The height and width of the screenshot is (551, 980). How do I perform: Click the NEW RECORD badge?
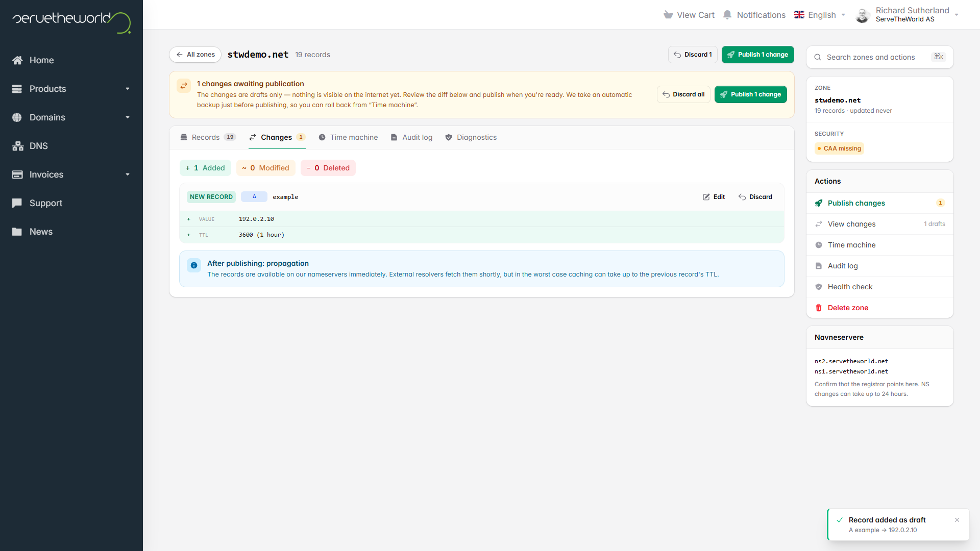click(x=211, y=197)
